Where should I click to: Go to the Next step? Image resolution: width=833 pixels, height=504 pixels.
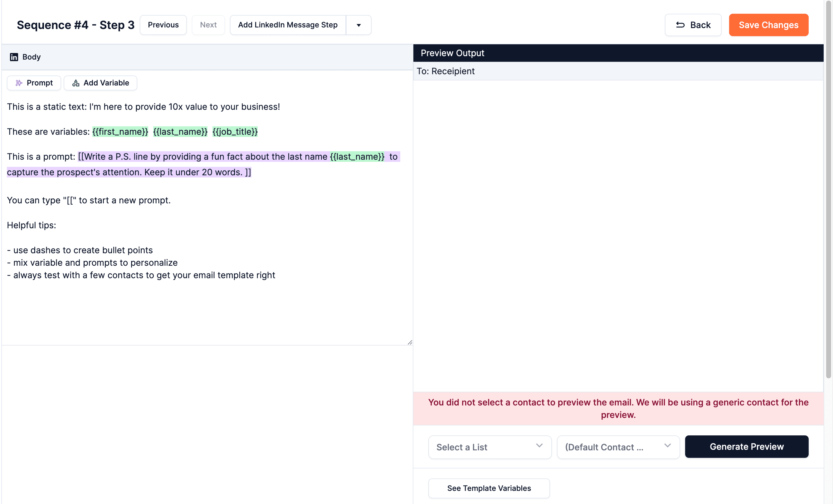[x=208, y=25]
